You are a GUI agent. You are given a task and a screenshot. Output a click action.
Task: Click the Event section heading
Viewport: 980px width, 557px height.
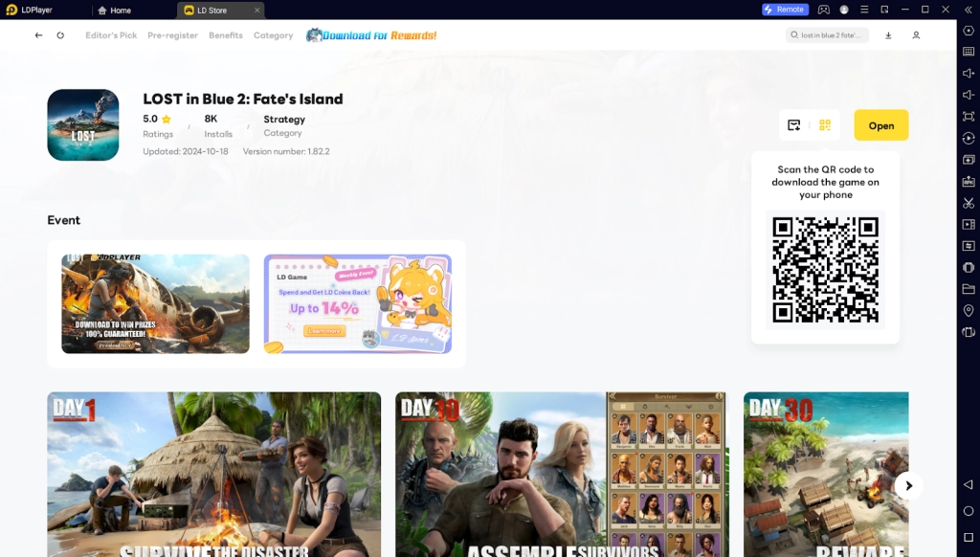click(x=64, y=220)
